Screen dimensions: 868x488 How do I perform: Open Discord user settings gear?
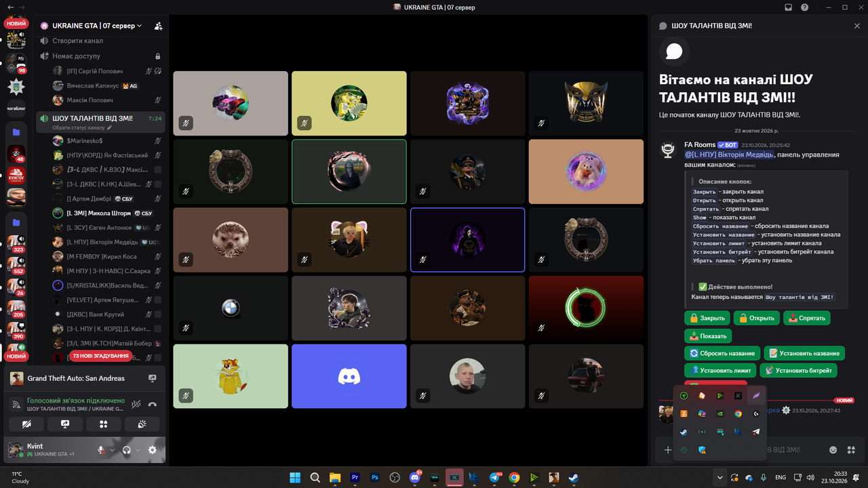[152, 450]
